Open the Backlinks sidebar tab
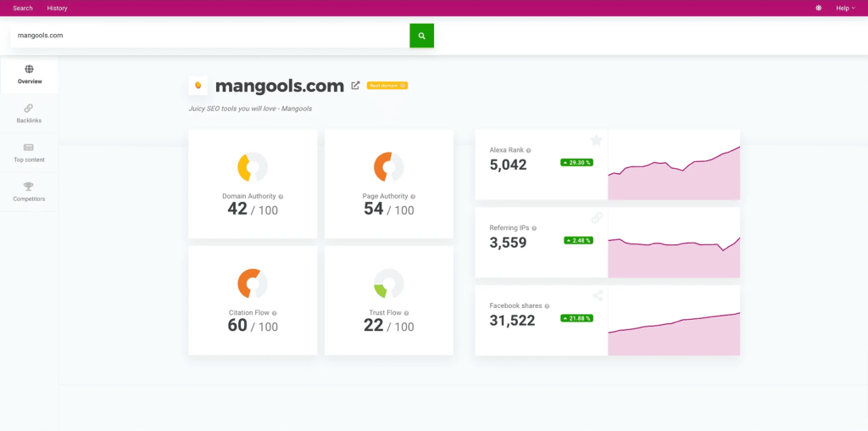The height and width of the screenshot is (431, 868). pyautogui.click(x=30, y=114)
